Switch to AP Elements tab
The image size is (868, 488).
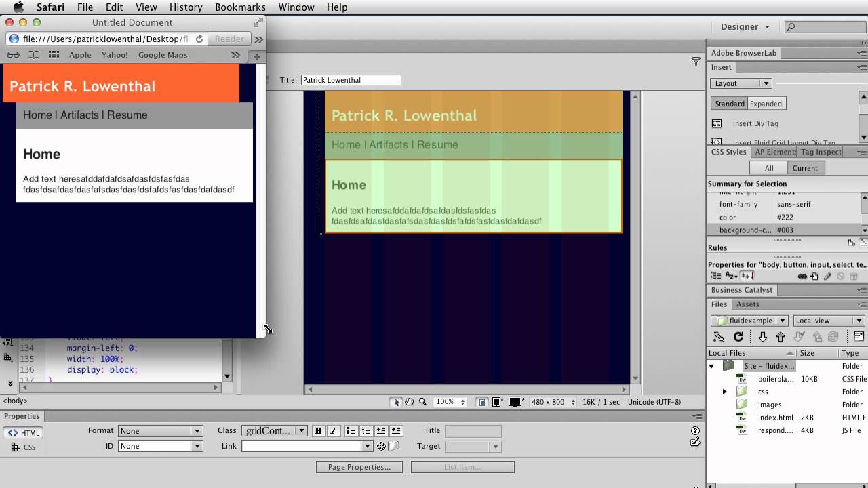[775, 152]
